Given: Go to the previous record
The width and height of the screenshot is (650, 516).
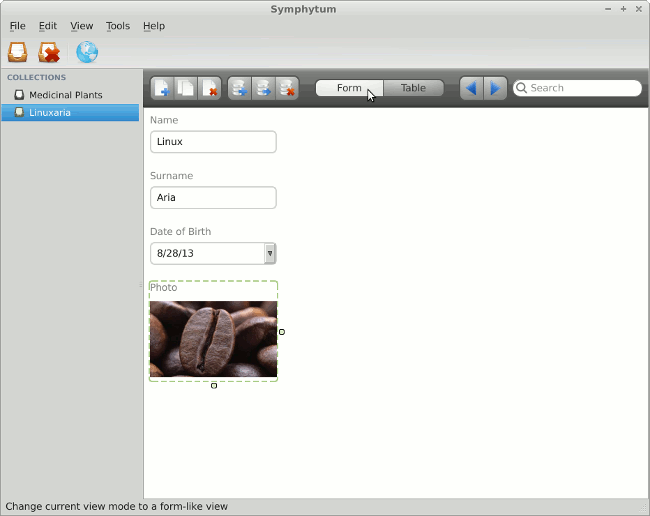Looking at the screenshot, I should click(x=471, y=88).
